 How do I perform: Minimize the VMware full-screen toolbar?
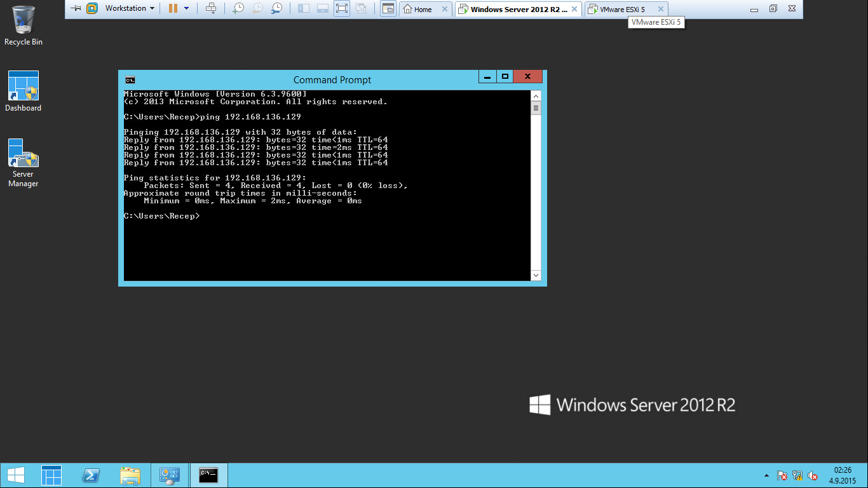(x=754, y=9)
